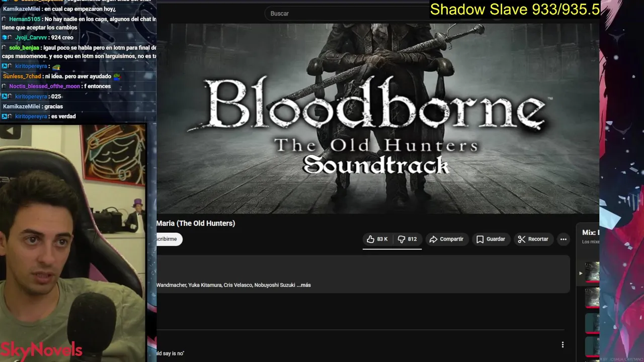Subscribe using the partly visible Suscribirme button
The width and height of the screenshot is (644, 362).
[x=170, y=239]
